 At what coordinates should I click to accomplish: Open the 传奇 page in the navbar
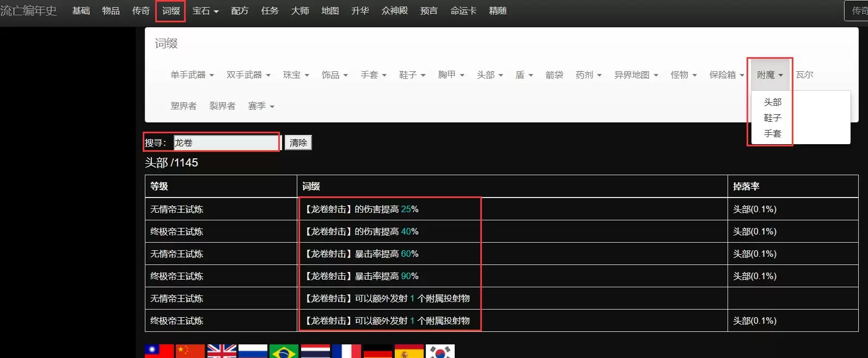(x=140, y=11)
